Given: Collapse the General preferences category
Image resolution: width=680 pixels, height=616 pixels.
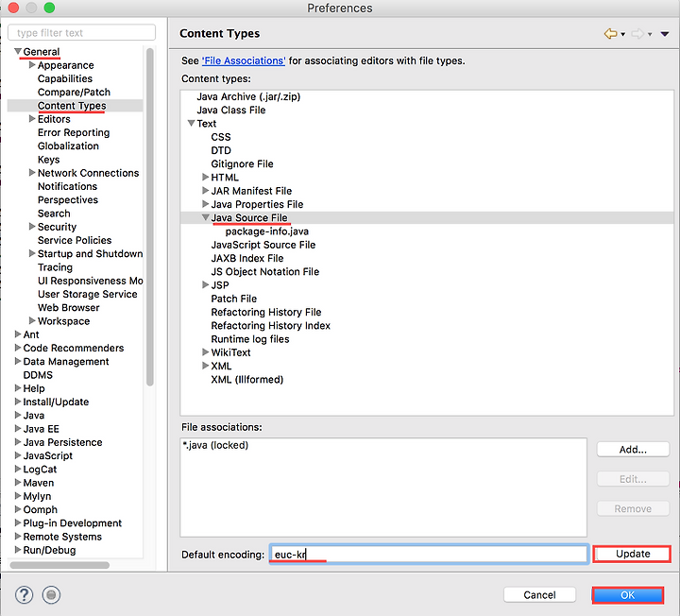Looking at the screenshot, I should click(18, 52).
